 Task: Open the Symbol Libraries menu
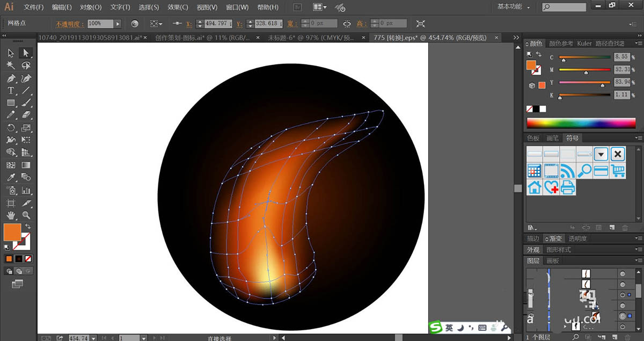[531, 228]
